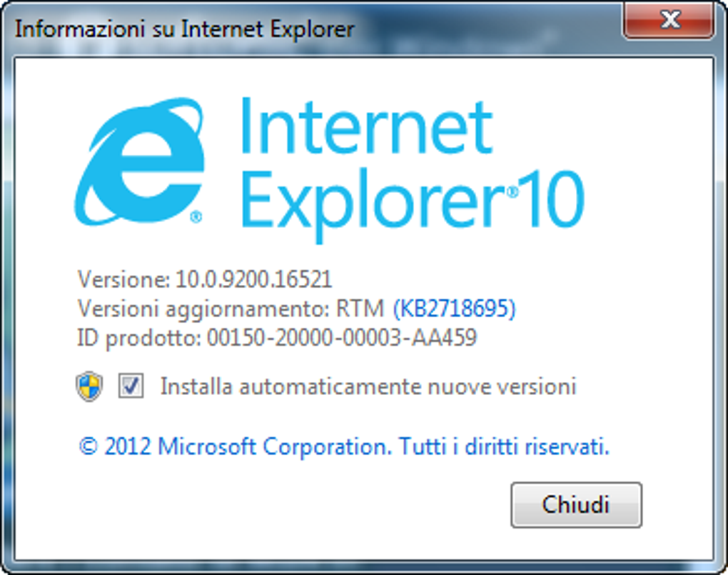Click the "Installa automaticamente nuove versioni" label
The height and width of the screenshot is (575, 728).
(x=368, y=386)
